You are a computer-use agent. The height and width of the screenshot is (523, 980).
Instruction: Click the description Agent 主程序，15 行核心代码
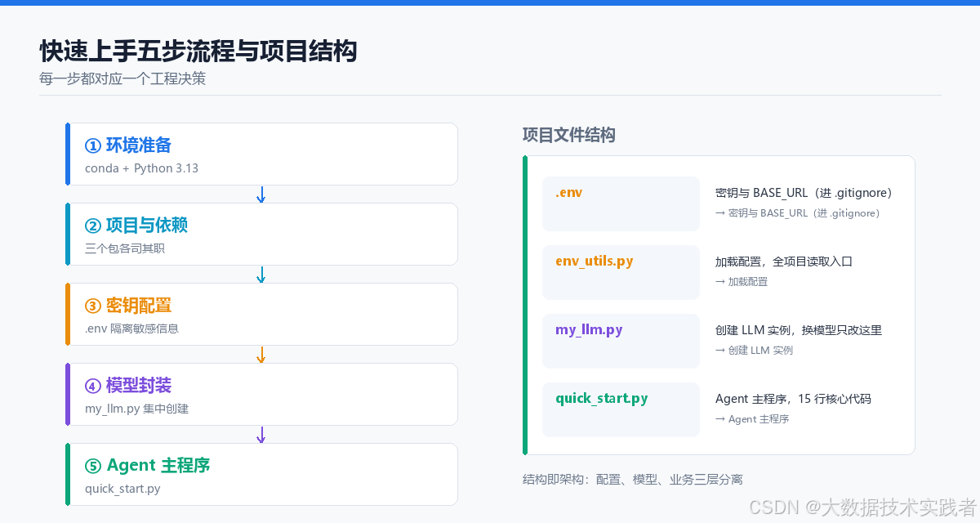coord(793,399)
